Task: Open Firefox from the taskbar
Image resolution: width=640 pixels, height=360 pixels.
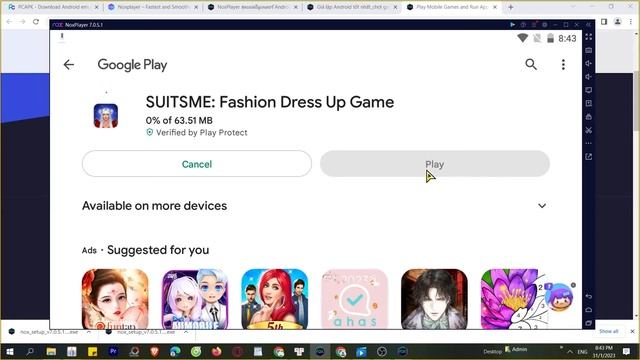Action: click(x=216, y=351)
